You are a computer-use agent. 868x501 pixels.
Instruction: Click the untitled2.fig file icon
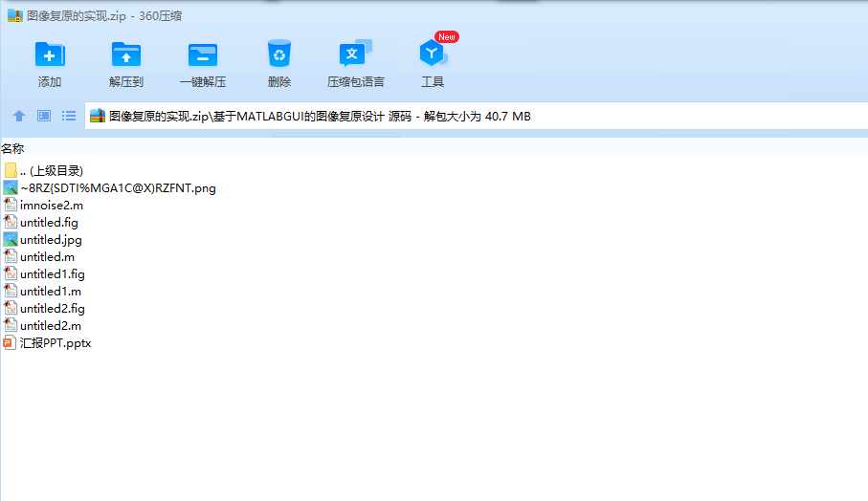(10, 308)
